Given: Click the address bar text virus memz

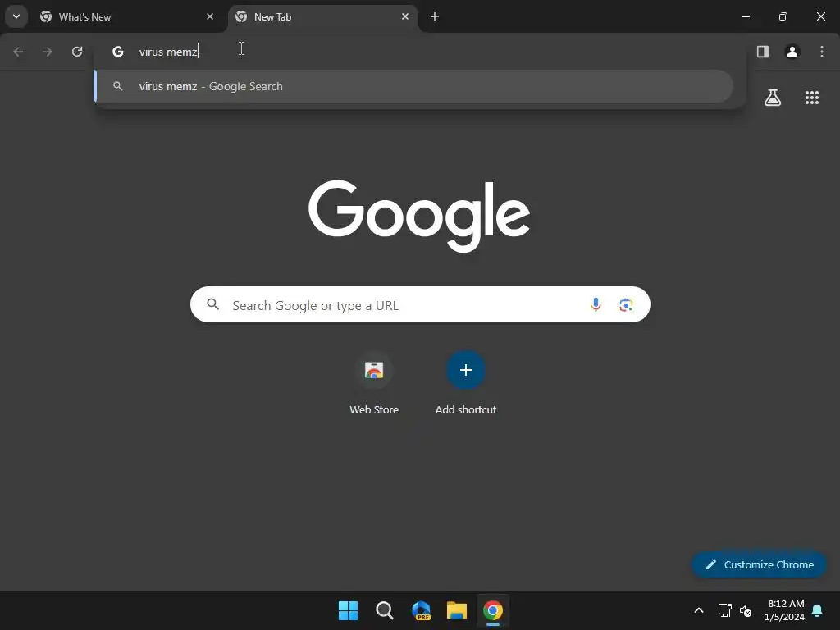Looking at the screenshot, I should (168, 52).
